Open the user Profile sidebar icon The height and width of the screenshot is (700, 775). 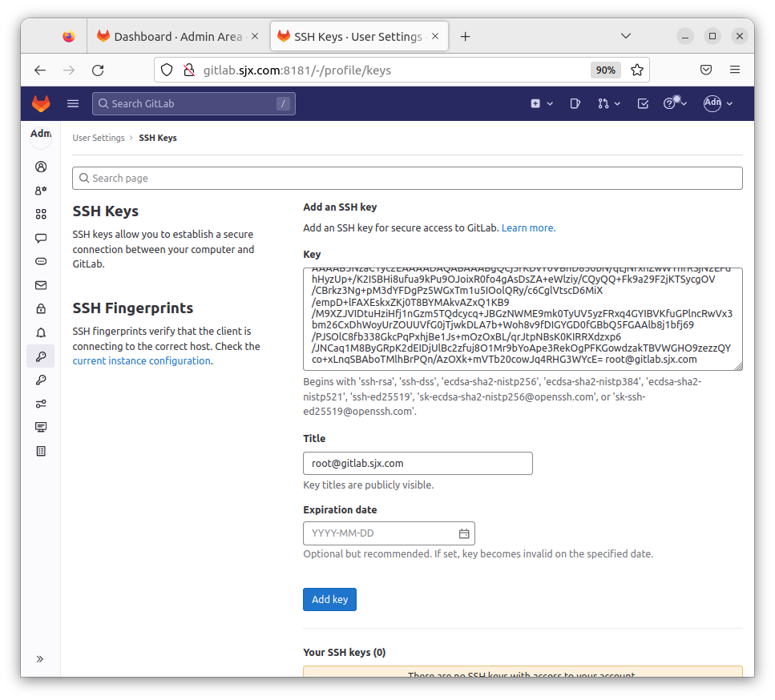click(x=41, y=167)
